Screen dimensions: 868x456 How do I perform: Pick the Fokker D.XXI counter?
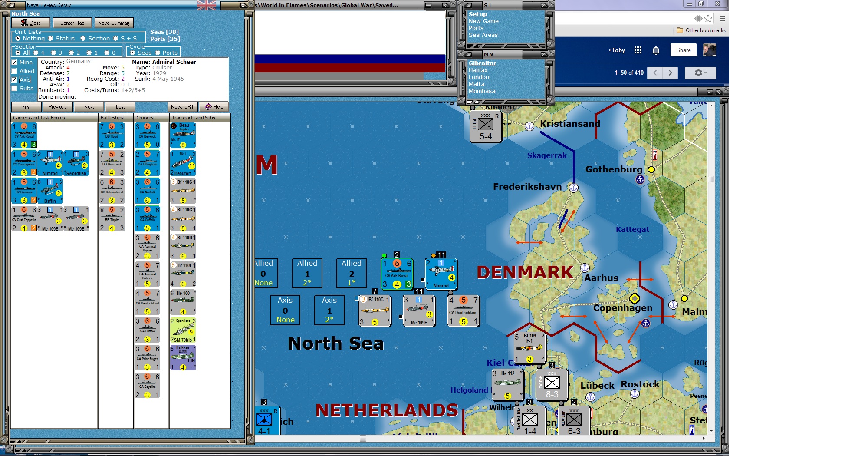pyautogui.click(x=183, y=358)
